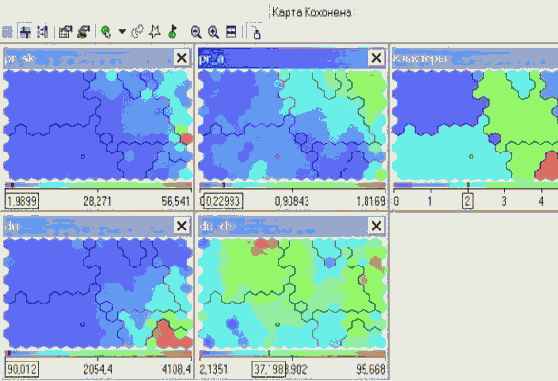Click the fit-to-window icon after the magnifiers

point(231,32)
